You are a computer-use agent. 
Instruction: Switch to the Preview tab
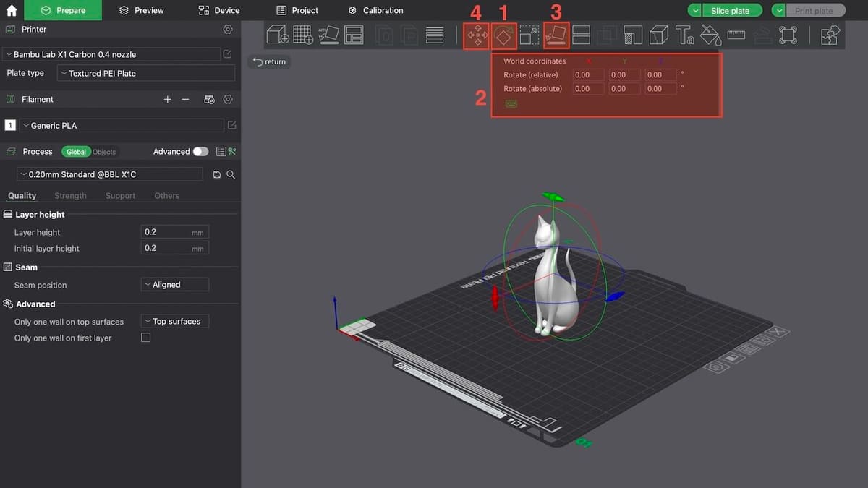click(x=142, y=10)
